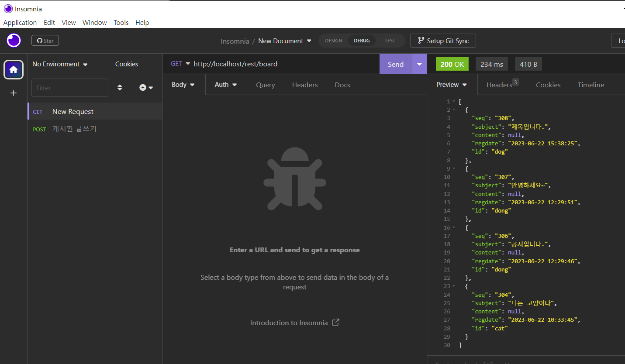Click the 410 B response size
The width and height of the screenshot is (625, 364).
click(x=528, y=64)
